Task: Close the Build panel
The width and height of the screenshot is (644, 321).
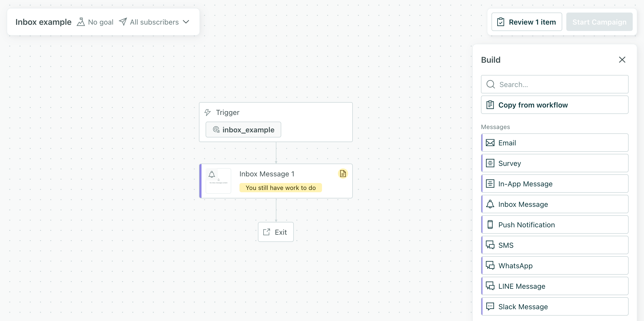Action: tap(622, 60)
